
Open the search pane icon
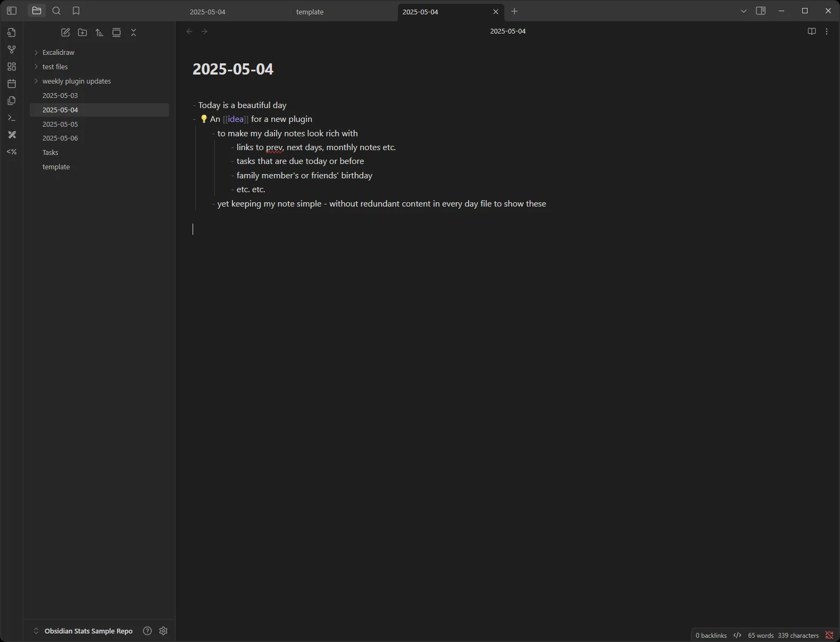pyautogui.click(x=56, y=11)
